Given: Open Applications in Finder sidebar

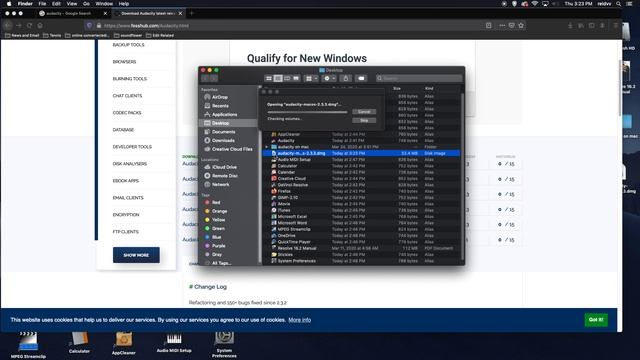Looking at the screenshot, I should [x=224, y=114].
